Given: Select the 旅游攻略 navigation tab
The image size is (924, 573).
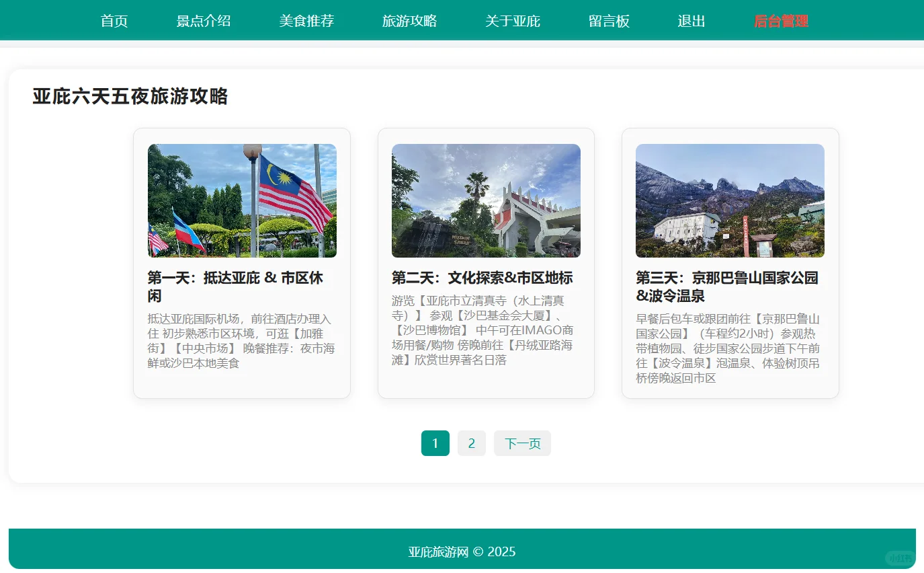Looking at the screenshot, I should pos(410,21).
